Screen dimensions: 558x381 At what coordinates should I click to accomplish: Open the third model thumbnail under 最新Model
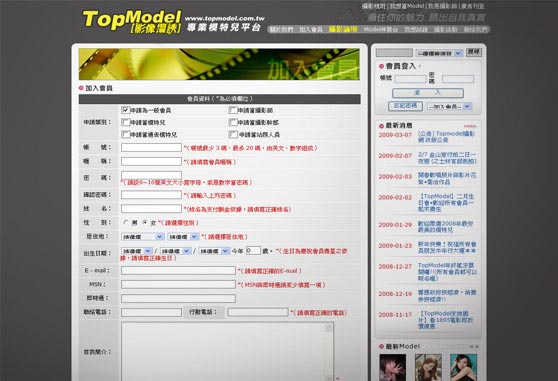[463, 367]
